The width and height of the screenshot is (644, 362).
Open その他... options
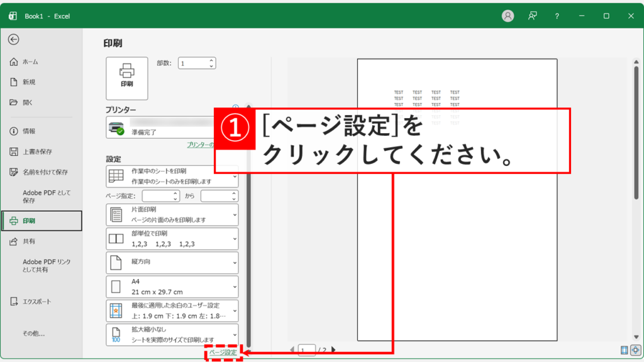34,334
